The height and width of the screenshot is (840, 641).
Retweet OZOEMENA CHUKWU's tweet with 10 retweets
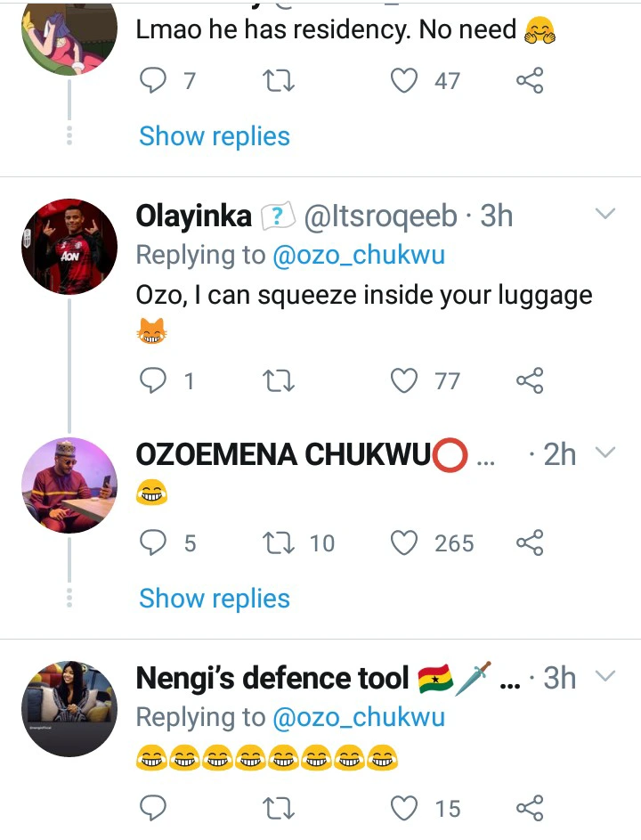pyautogui.click(x=280, y=542)
